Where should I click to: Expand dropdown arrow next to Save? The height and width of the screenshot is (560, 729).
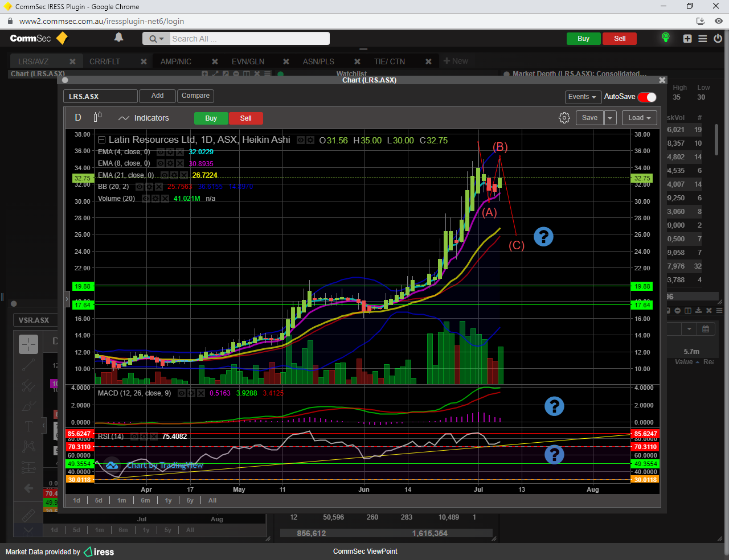(x=610, y=118)
